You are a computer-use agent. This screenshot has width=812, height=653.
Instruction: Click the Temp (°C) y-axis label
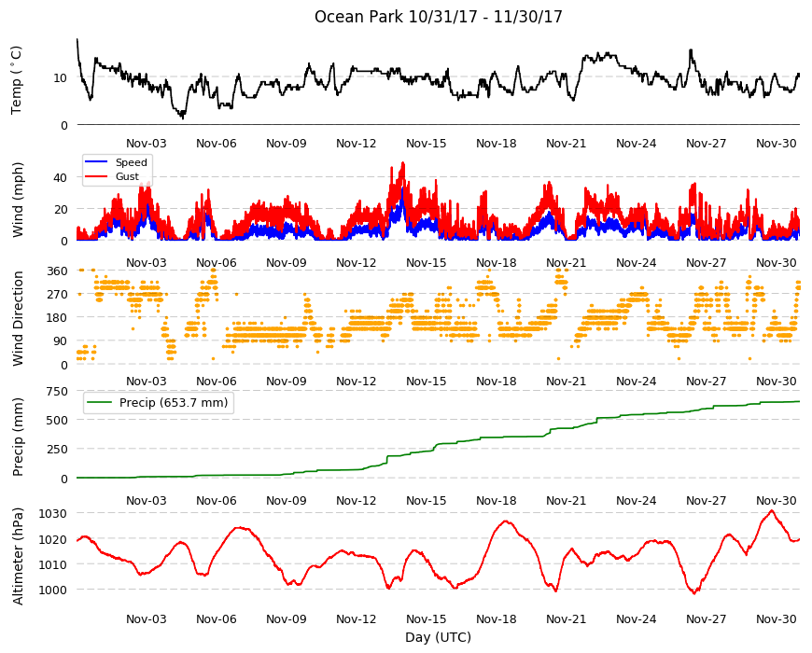(x=17, y=80)
